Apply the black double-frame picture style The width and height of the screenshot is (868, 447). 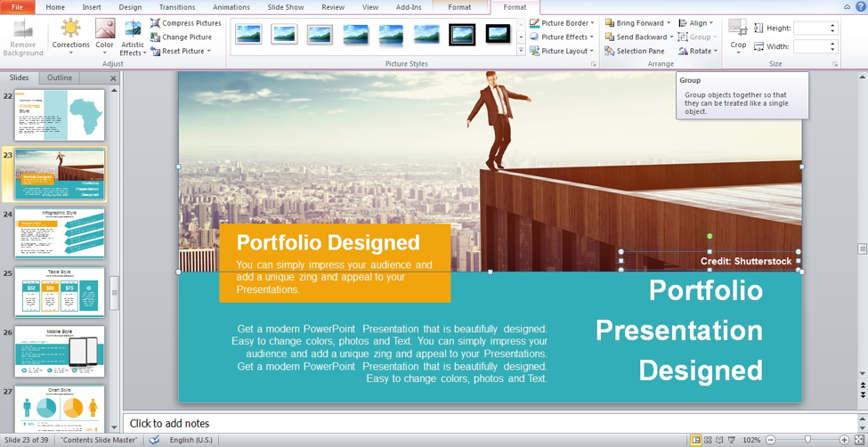point(462,35)
